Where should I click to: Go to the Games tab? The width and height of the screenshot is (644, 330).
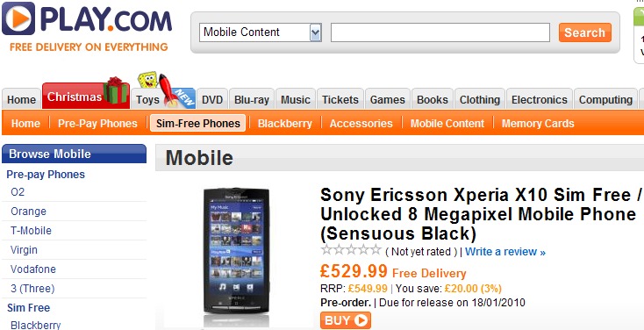(387, 99)
